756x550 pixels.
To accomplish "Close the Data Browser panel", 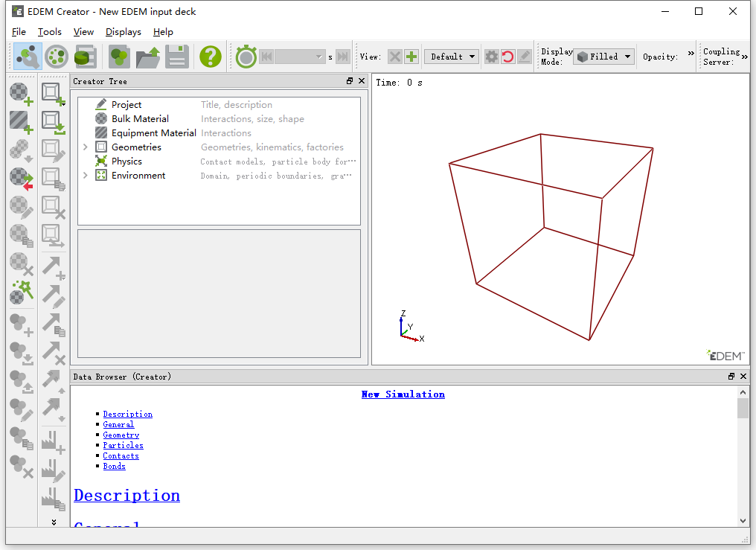I will coord(743,377).
